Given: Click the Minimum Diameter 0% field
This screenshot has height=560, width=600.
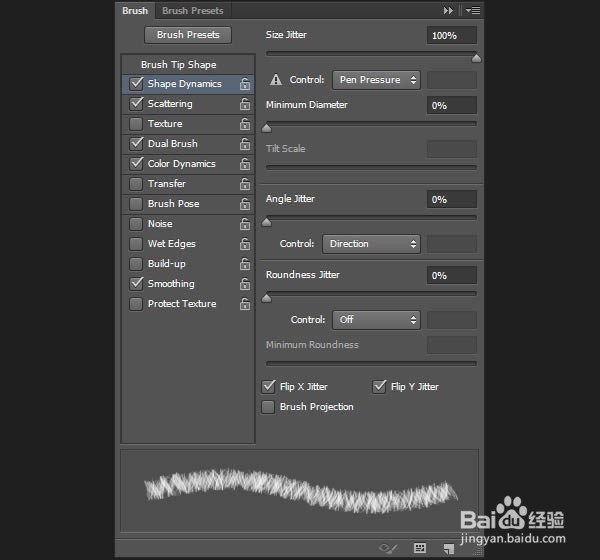Looking at the screenshot, I should pos(452,105).
